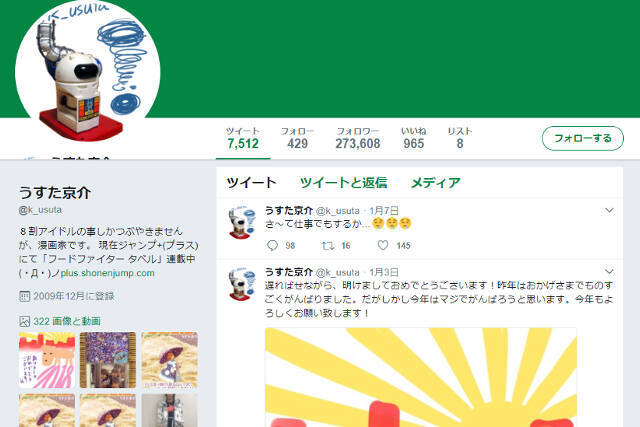Click the calendar icon by 2009年12月に登録
640x427 pixels.
[x=24, y=296]
